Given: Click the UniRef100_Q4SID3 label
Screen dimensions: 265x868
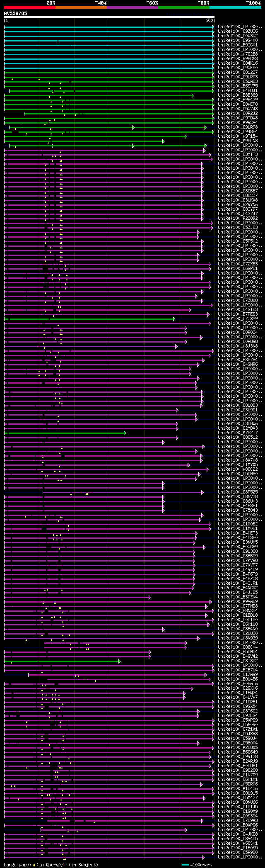Looking at the screenshot, I should pyautogui.click(x=238, y=310).
